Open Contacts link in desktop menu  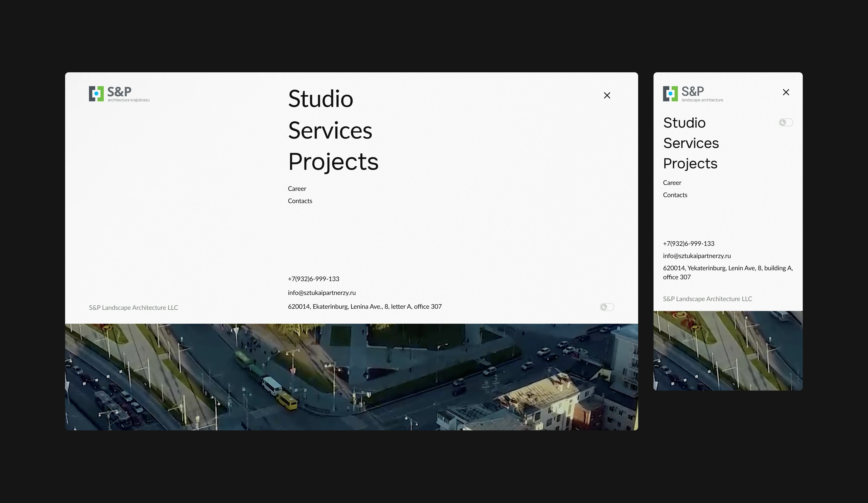(300, 201)
